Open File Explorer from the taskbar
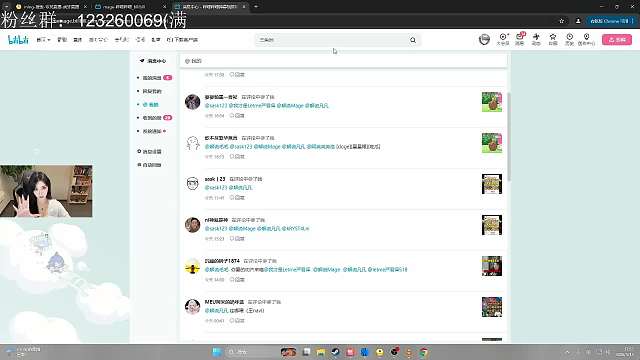This screenshot has width=640, height=360. pos(321,352)
